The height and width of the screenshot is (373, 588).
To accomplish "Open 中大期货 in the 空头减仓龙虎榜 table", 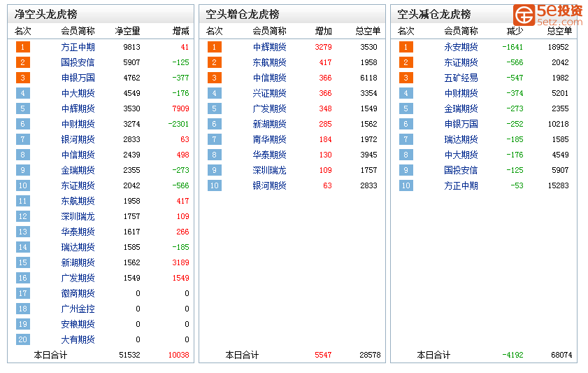I will [461, 155].
